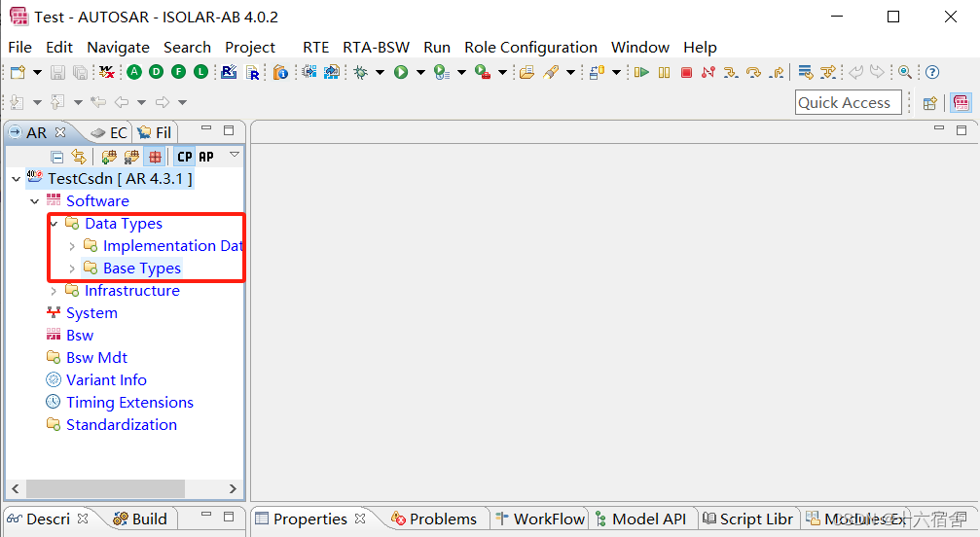Click the Resume debug icon

tap(641, 72)
